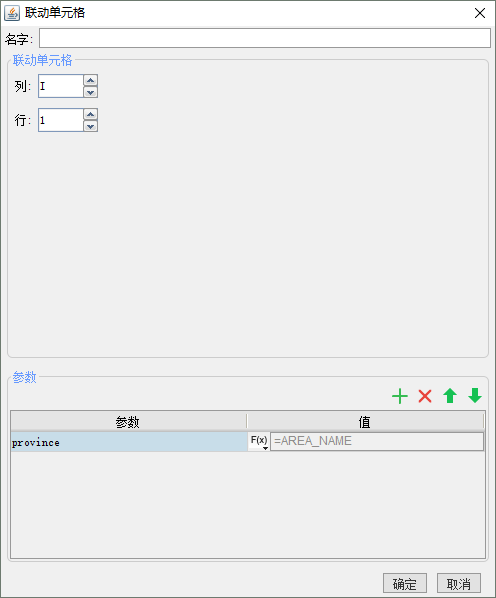Click the 行 row text box
This screenshot has height=598, width=496.
coord(61,120)
